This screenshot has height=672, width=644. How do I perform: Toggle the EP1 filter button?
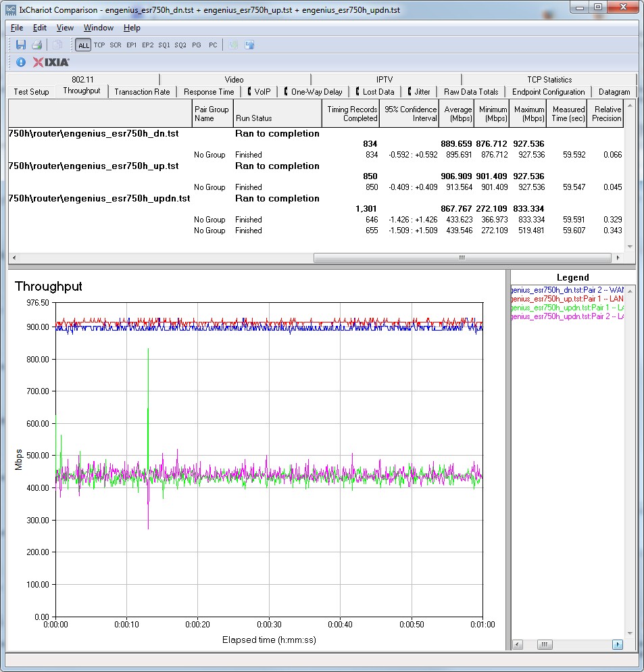pos(132,45)
